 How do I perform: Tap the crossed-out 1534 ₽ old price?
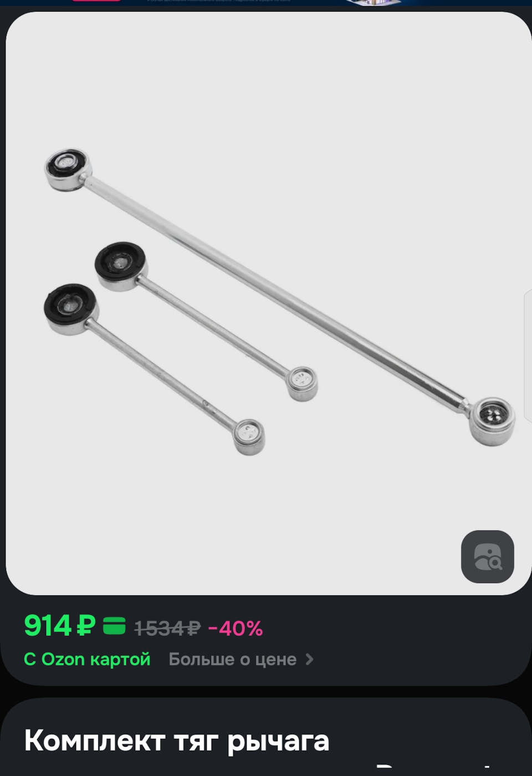[167, 629]
